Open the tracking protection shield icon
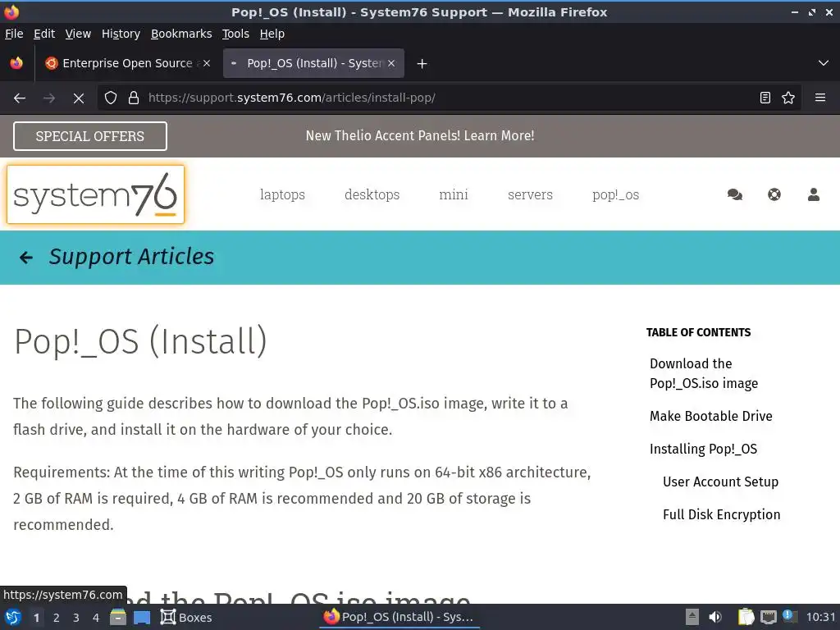The width and height of the screenshot is (840, 630). point(111,98)
